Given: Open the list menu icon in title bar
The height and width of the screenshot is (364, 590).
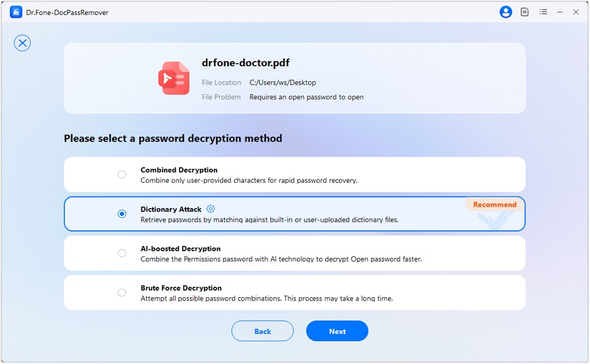Looking at the screenshot, I should coord(543,12).
